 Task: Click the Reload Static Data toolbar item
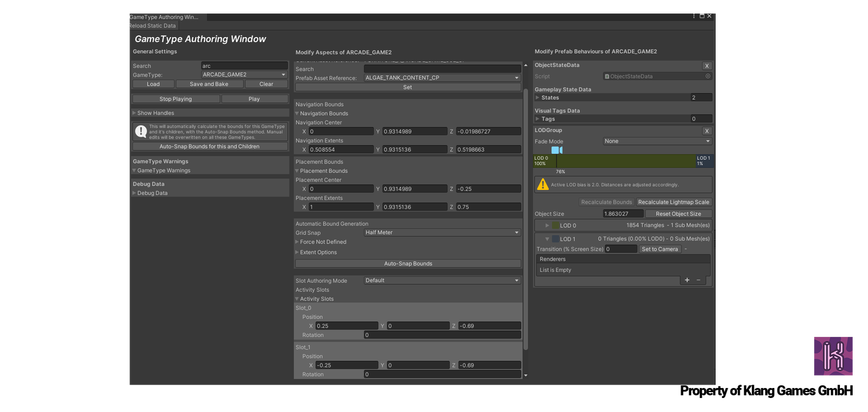coord(153,26)
